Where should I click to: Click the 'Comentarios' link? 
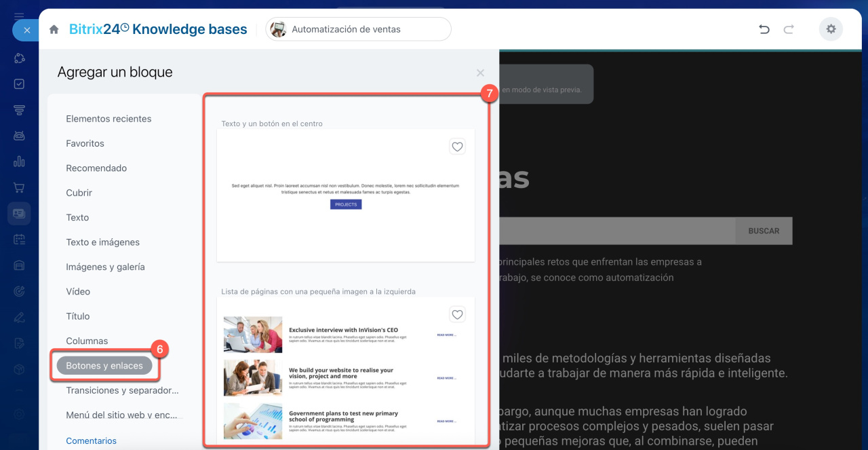coord(91,440)
